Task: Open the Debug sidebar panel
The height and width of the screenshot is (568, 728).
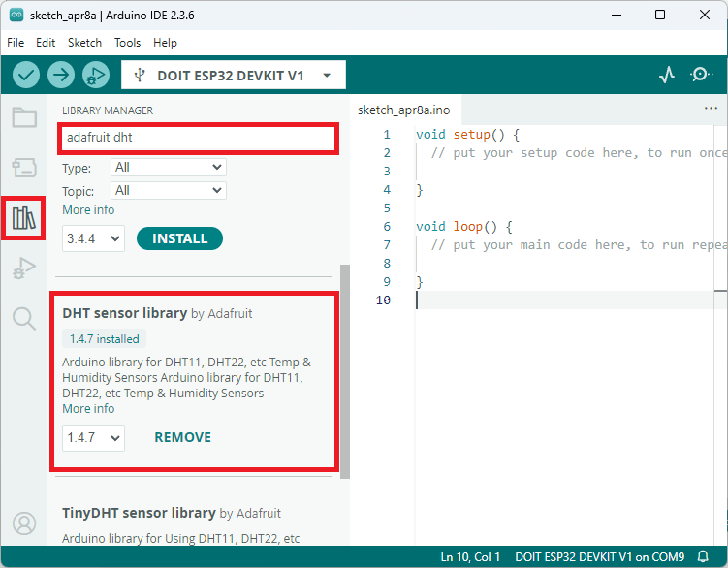Action: pyautogui.click(x=24, y=268)
